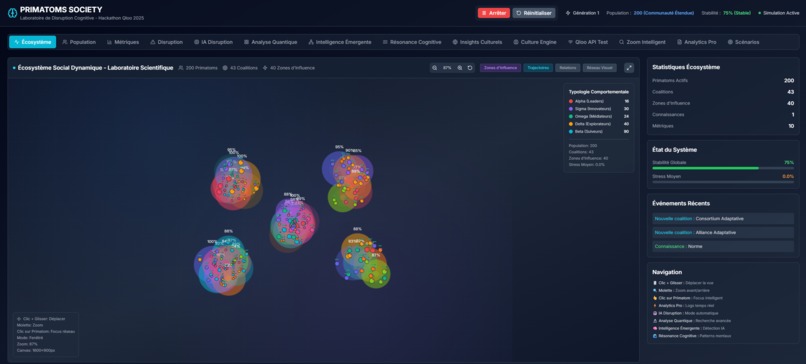806x364 pixels.
Task: Click the Clic sur Primatom pointer icon
Action: pos(654,298)
